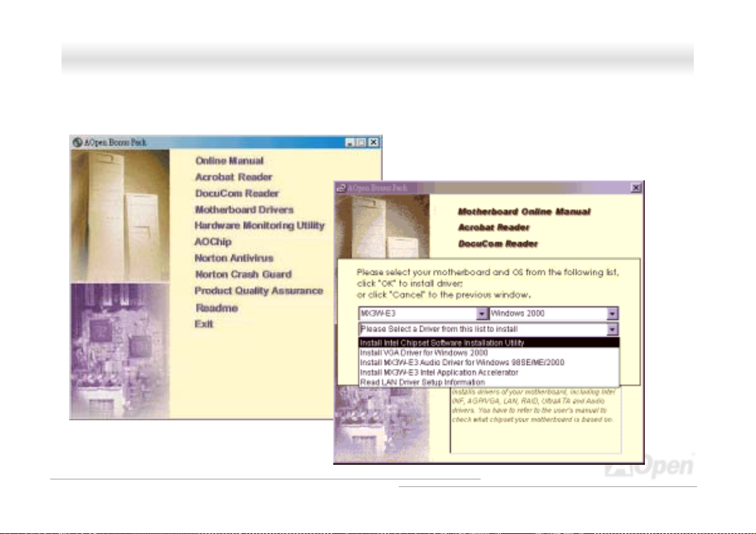Open Product Quality Assurance
756x534 pixels.
[x=258, y=291]
